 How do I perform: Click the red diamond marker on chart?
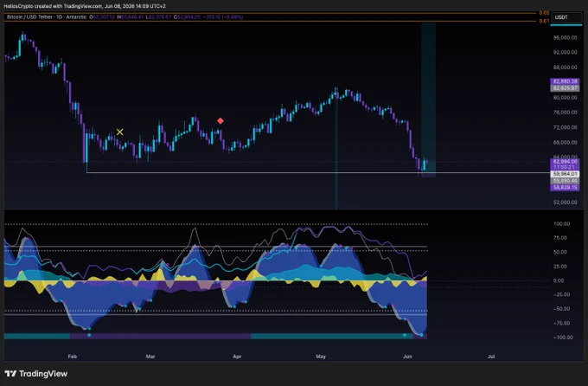220,120
